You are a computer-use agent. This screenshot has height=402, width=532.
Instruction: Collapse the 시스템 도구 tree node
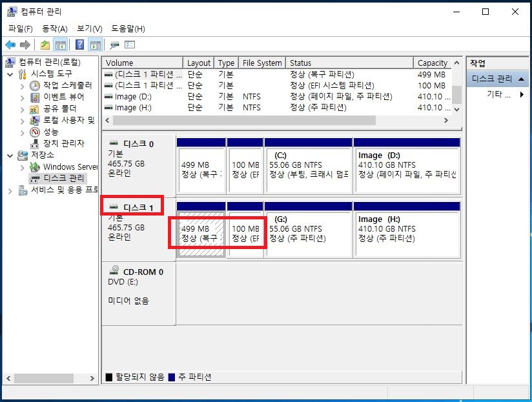(x=11, y=74)
